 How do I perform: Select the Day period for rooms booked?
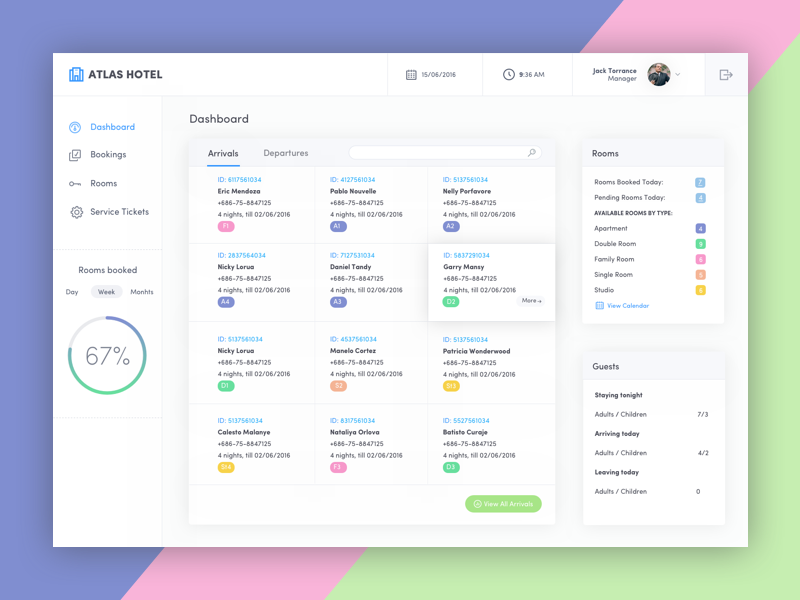[x=72, y=292]
